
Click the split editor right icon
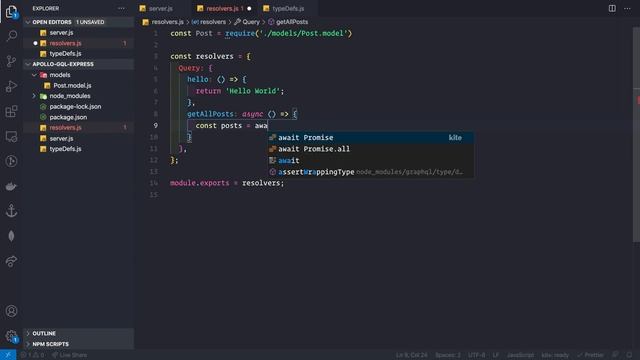coord(612,8)
